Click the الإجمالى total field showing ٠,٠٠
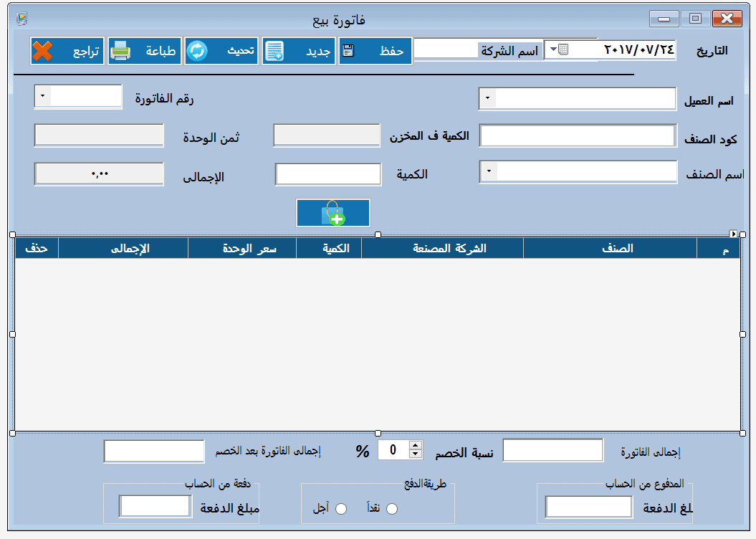The image size is (756, 539). [x=99, y=174]
